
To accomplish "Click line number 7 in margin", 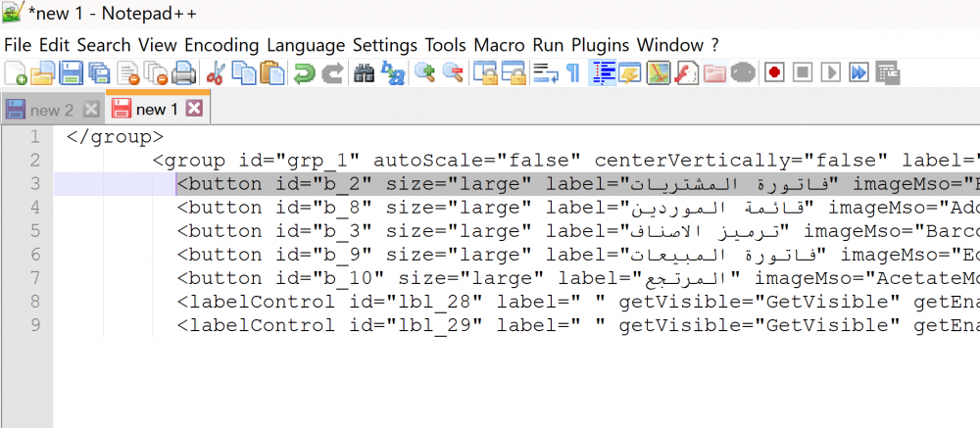I will 35,278.
